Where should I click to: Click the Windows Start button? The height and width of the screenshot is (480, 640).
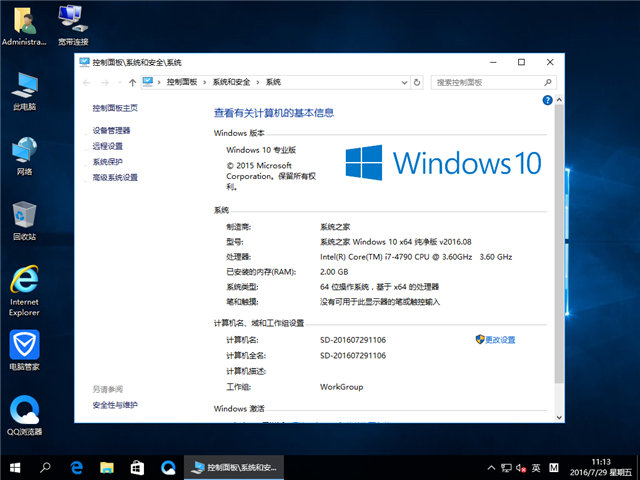(x=15, y=467)
